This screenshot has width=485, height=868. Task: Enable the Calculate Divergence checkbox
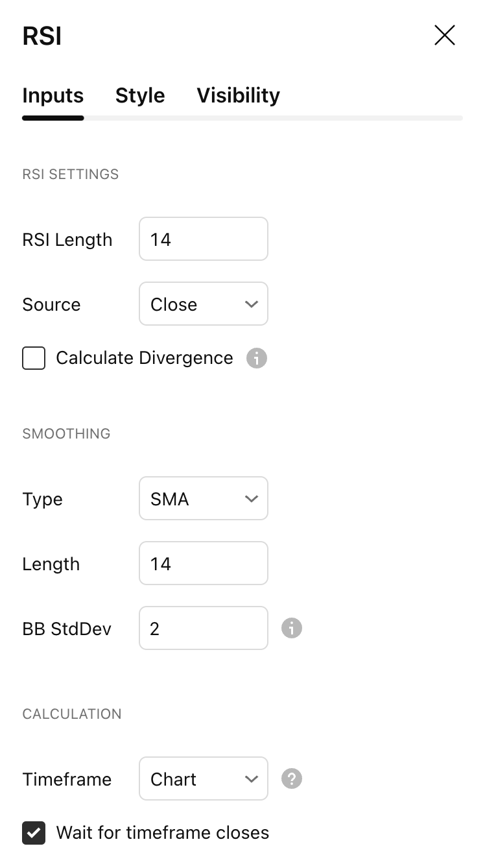pos(34,358)
